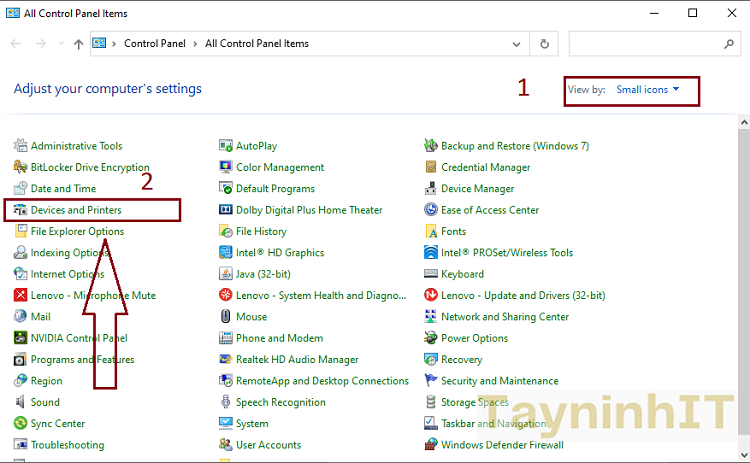Image resolution: width=750 pixels, height=463 pixels.
Task: Click inside the Control Panel search box
Action: click(x=645, y=44)
